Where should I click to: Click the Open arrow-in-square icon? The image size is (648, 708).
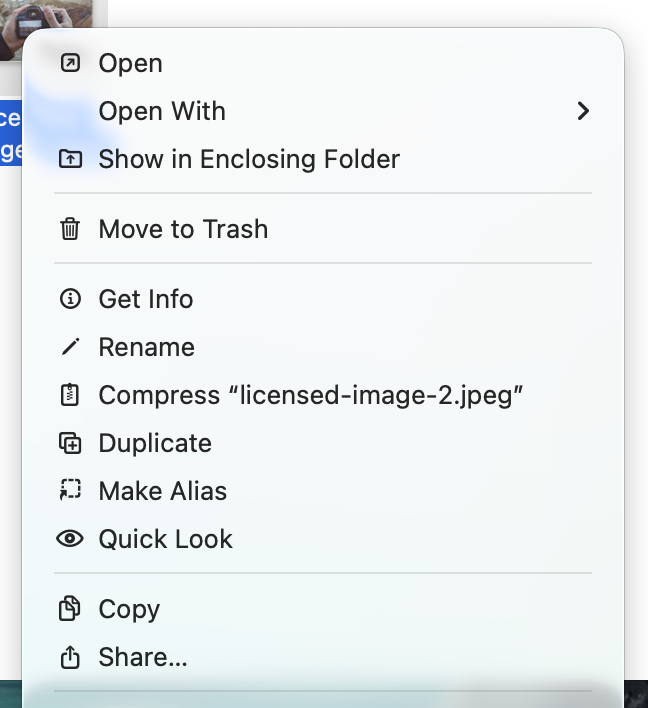click(70, 63)
